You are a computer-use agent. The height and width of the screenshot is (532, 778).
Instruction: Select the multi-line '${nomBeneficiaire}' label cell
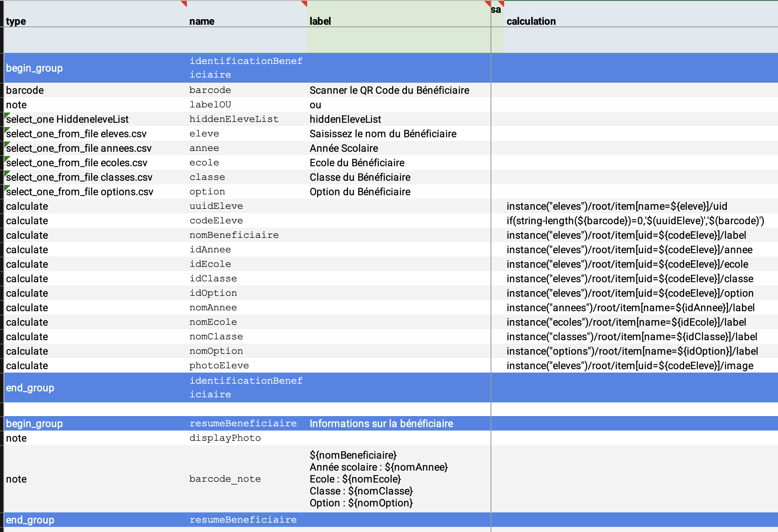coord(399,479)
